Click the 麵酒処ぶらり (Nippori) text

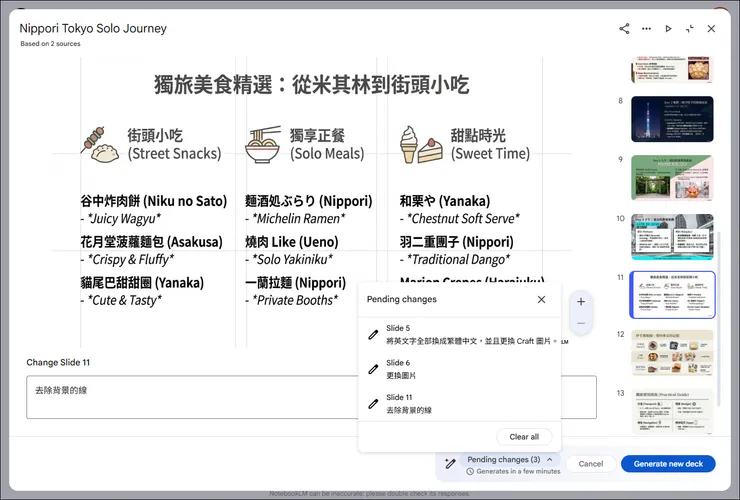(309, 201)
